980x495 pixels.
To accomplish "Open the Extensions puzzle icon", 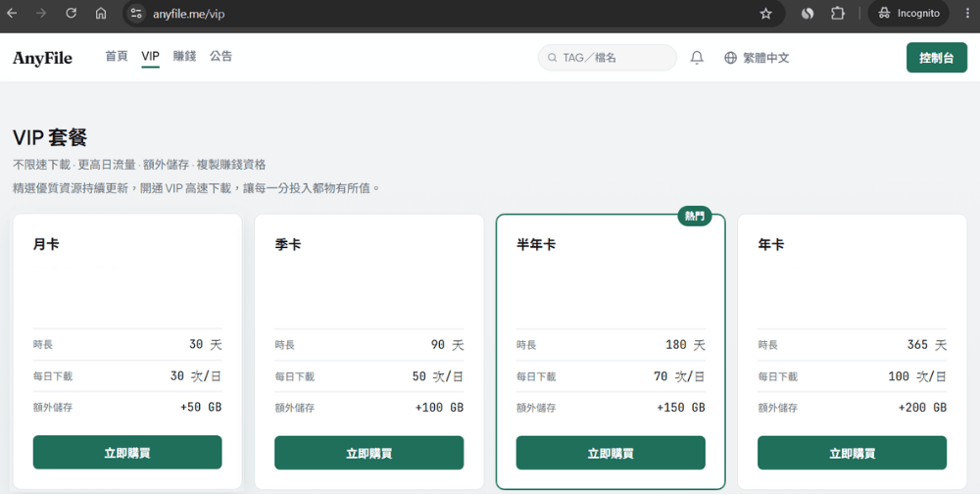I will click(x=838, y=13).
